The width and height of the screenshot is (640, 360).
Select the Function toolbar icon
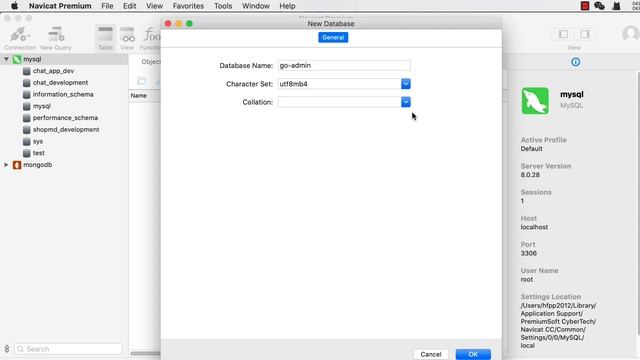151,34
